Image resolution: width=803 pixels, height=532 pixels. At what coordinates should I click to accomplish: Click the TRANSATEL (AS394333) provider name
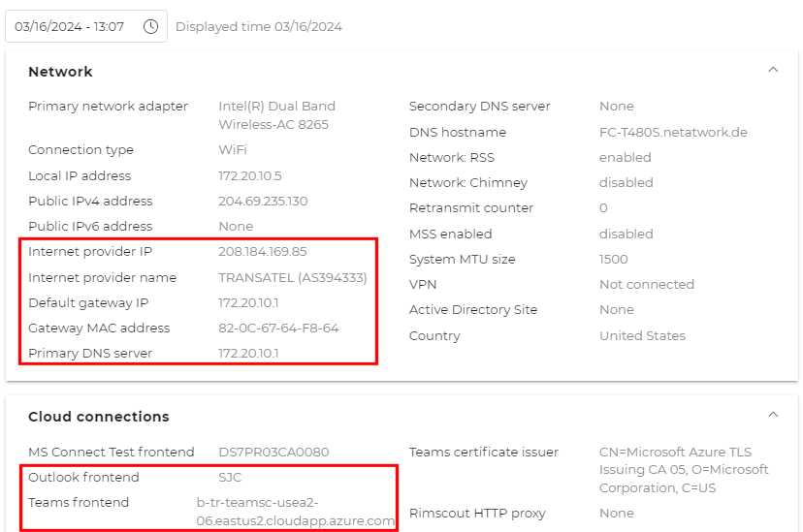coord(293,277)
